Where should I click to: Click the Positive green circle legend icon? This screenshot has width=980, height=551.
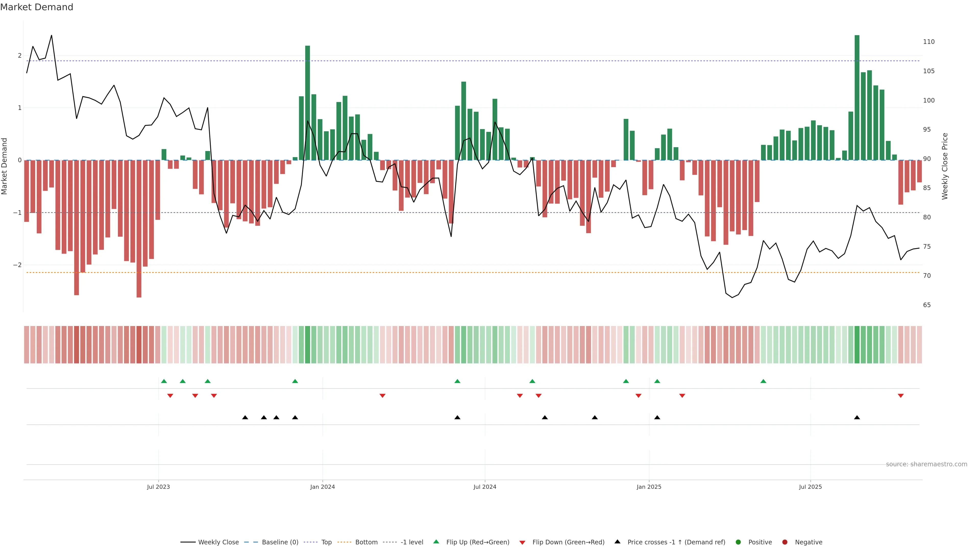(x=738, y=542)
